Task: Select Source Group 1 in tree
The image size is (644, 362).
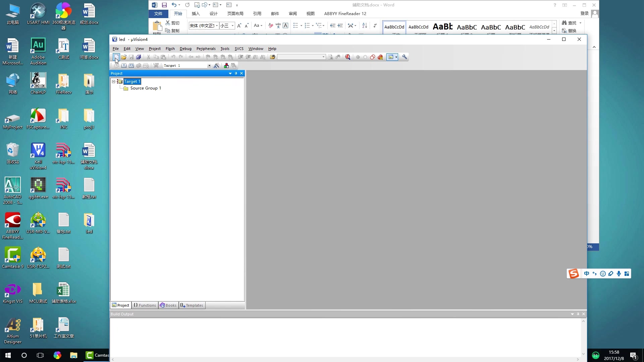Action: pos(146,88)
